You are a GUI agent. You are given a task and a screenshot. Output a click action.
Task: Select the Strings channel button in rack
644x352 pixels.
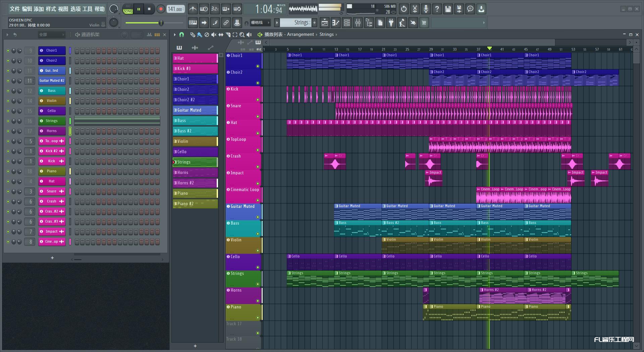[x=52, y=121]
